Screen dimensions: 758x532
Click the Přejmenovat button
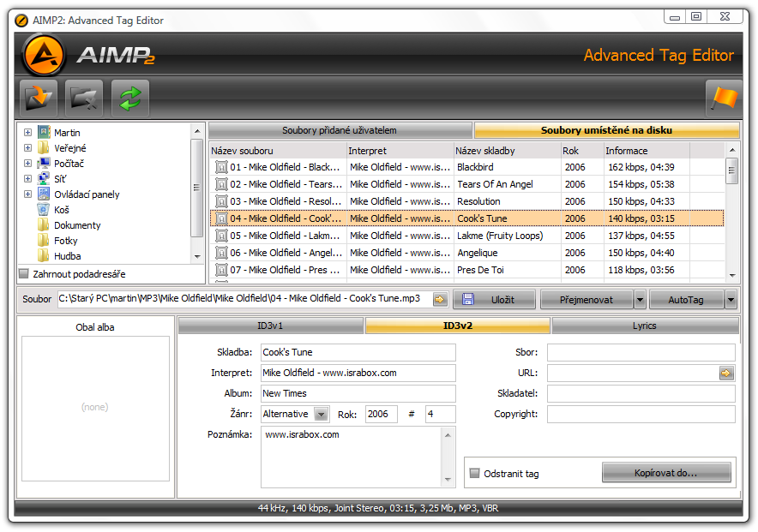pos(587,300)
